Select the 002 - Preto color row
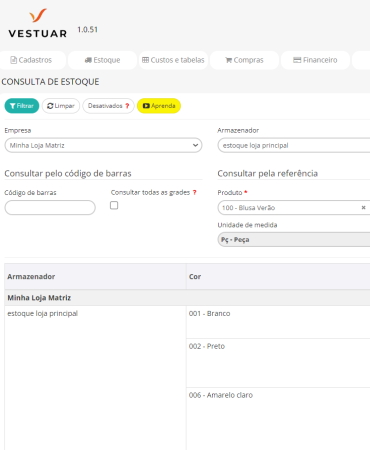Screen dimensions: 370x450 pyautogui.click(x=278, y=363)
